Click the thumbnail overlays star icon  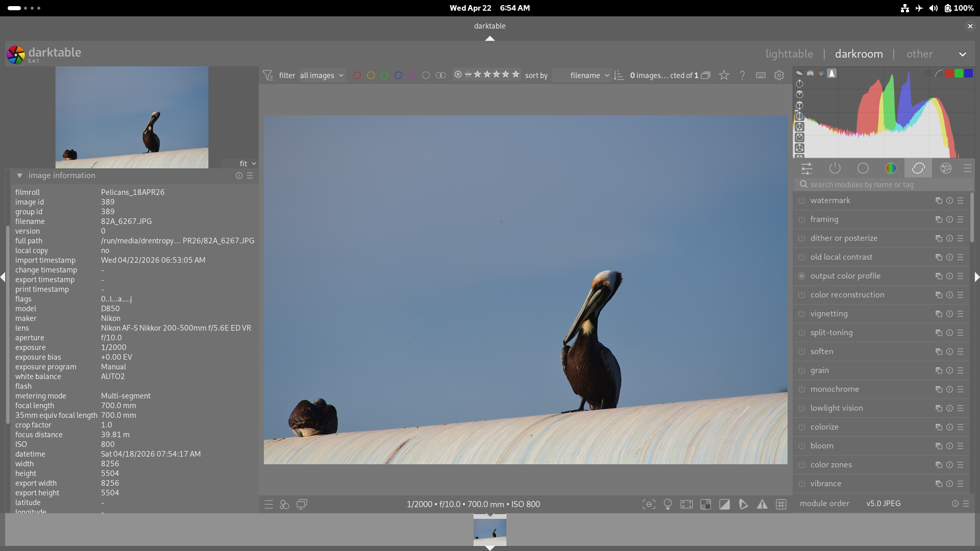point(724,76)
